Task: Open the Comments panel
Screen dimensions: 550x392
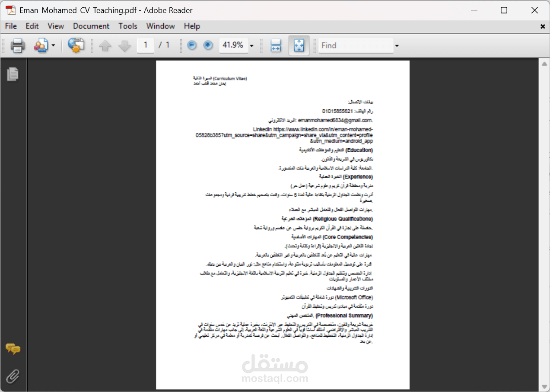Action: [13, 349]
